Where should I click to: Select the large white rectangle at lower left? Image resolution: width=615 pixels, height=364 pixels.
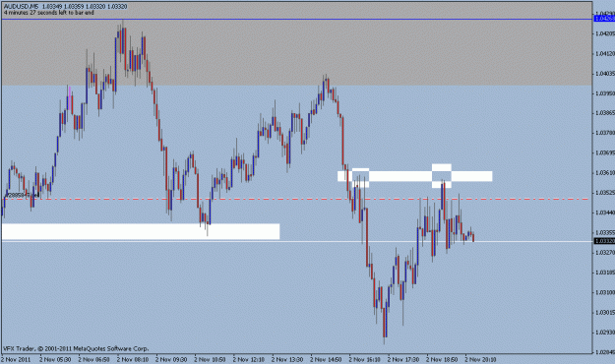point(141,231)
